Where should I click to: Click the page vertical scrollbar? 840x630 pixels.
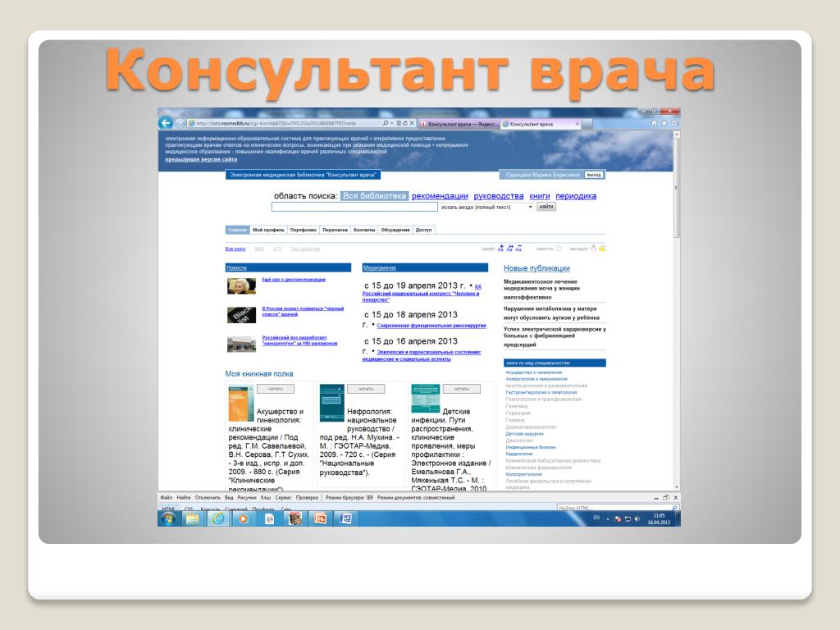(x=677, y=311)
